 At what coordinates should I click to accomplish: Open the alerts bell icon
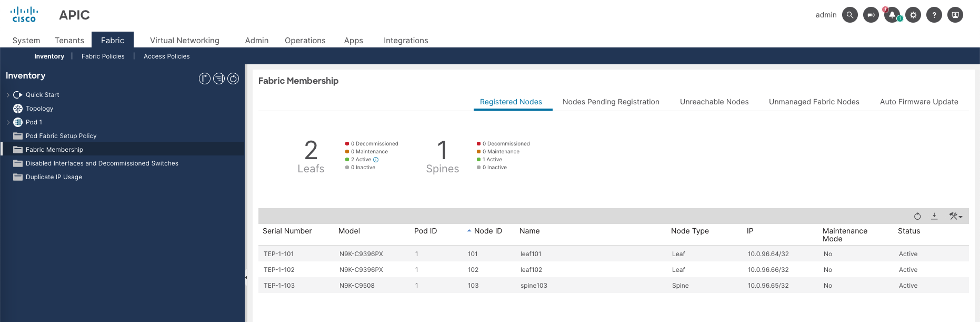point(892,15)
